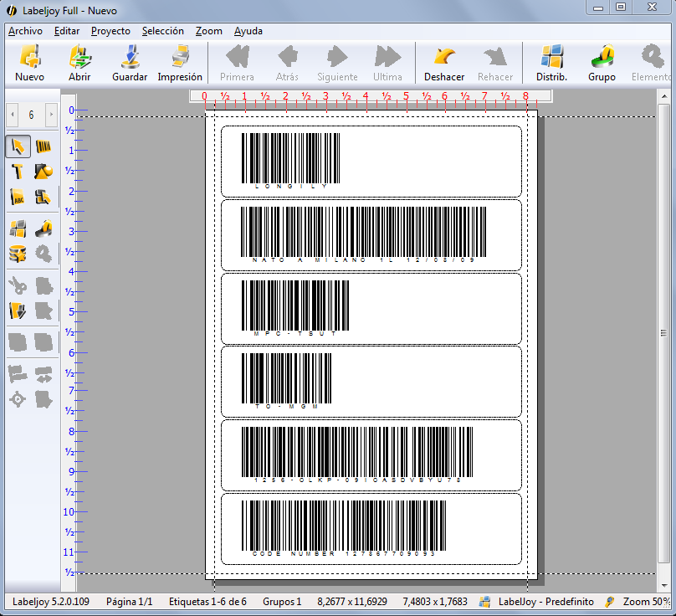676x616 pixels.
Task: Select the LONGILY barcode label
Action: (290, 161)
